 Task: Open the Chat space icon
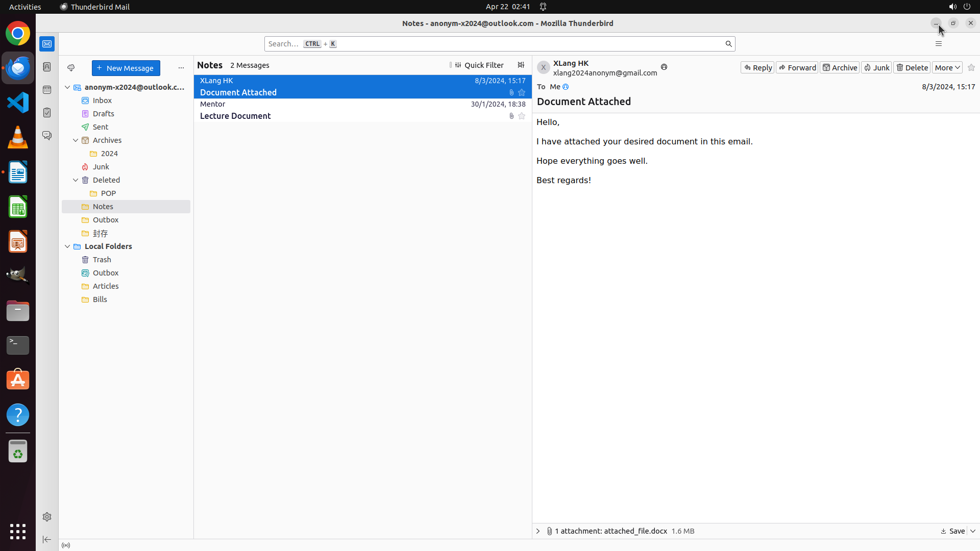47,135
